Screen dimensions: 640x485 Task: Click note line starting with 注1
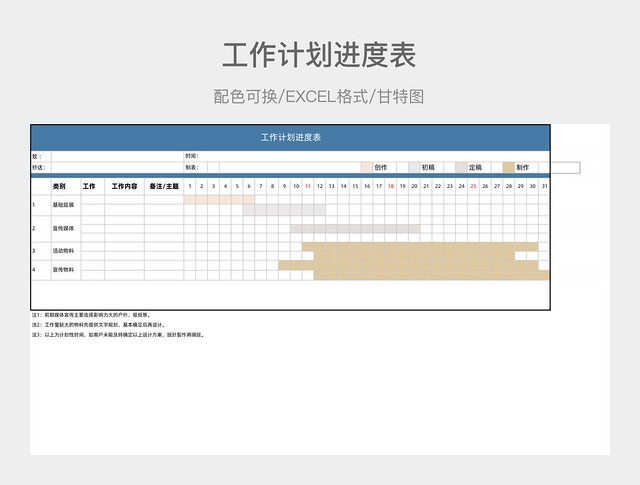[x=92, y=315]
